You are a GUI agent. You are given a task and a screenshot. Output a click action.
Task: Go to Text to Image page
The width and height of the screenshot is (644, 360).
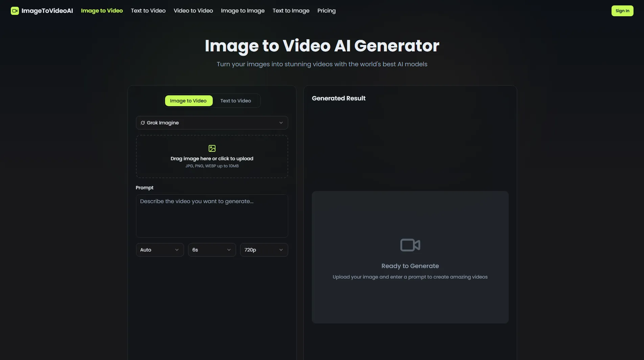291,11
